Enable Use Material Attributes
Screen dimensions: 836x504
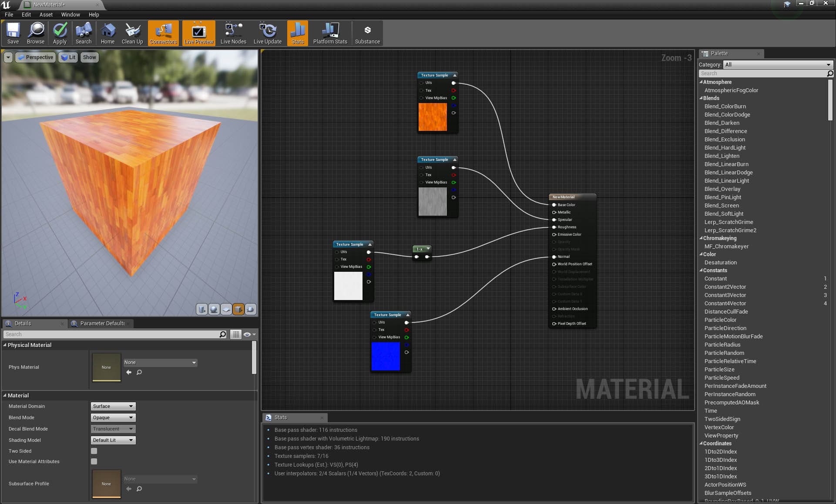click(94, 461)
